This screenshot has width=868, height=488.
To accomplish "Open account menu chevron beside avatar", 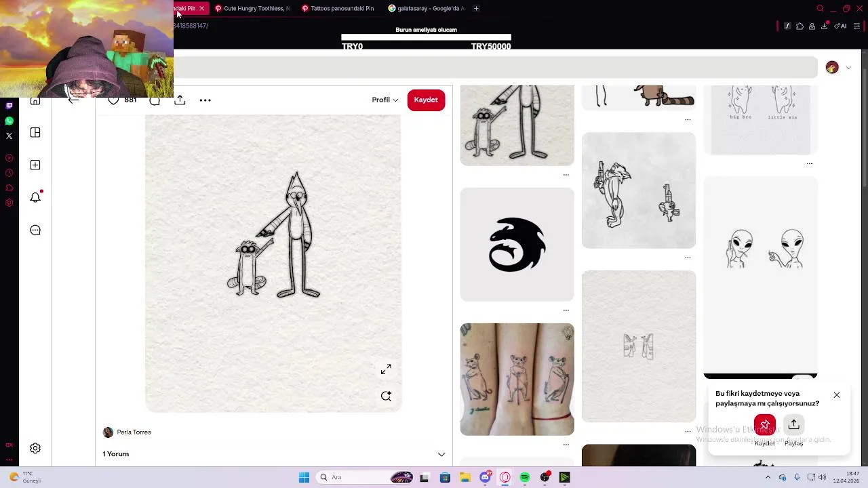I will 848,68.
